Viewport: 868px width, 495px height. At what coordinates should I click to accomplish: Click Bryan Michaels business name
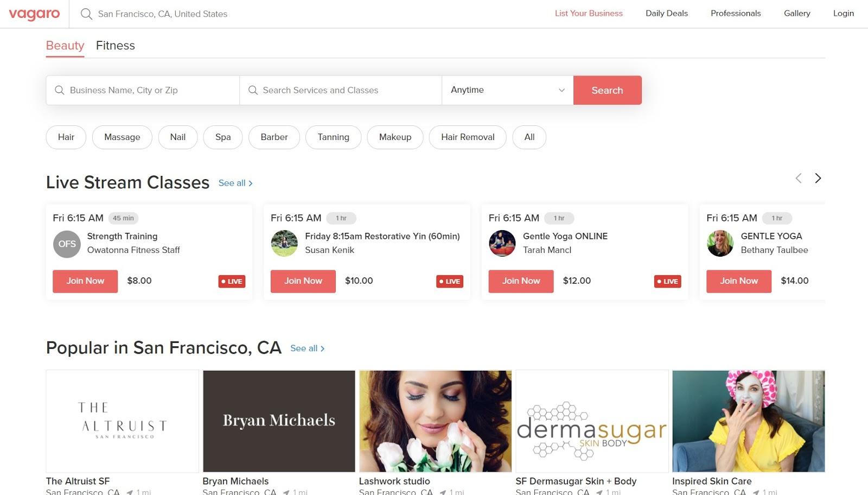[x=235, y=481]
